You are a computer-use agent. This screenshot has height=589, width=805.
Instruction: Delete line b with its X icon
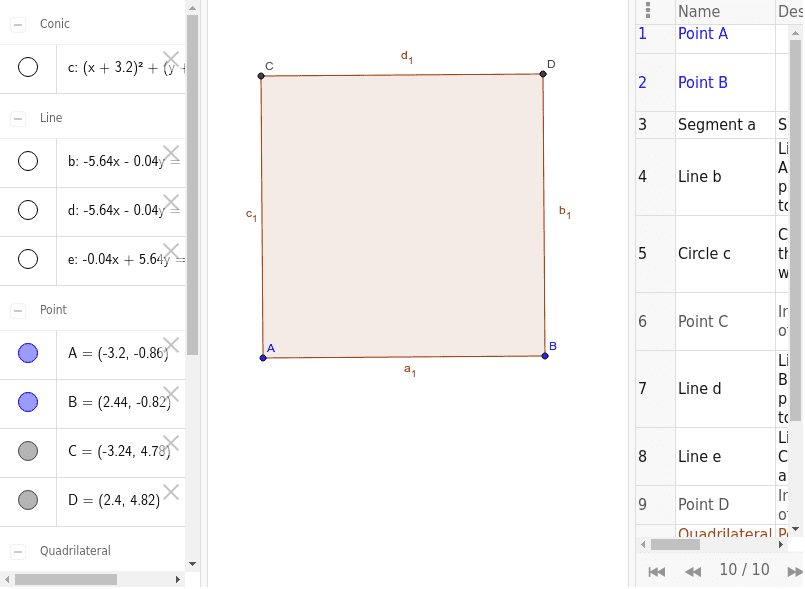pos(171,154)
